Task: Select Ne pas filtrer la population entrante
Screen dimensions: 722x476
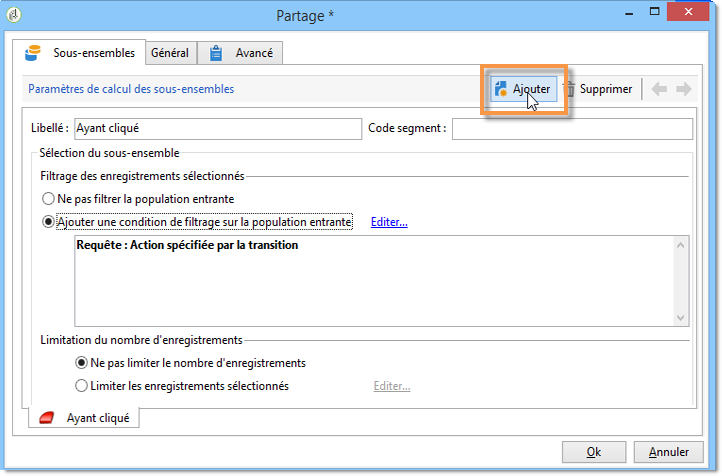Action: (48, 199)
